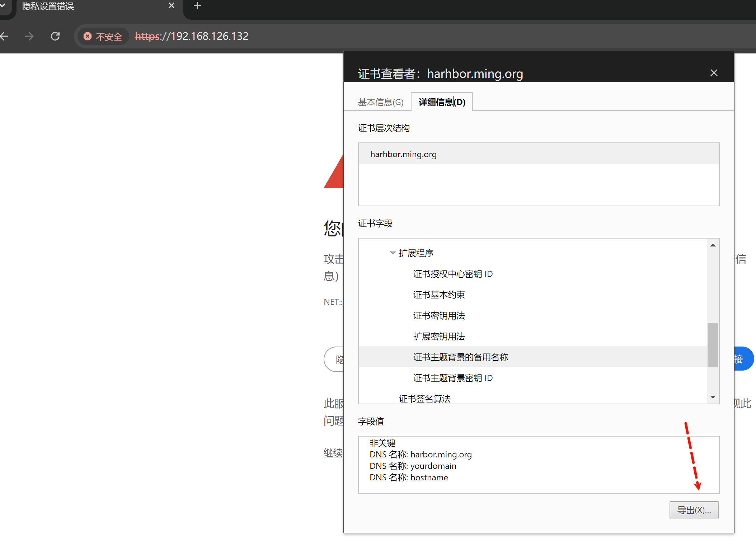Reload the page with refresh icon

[55, 36]
